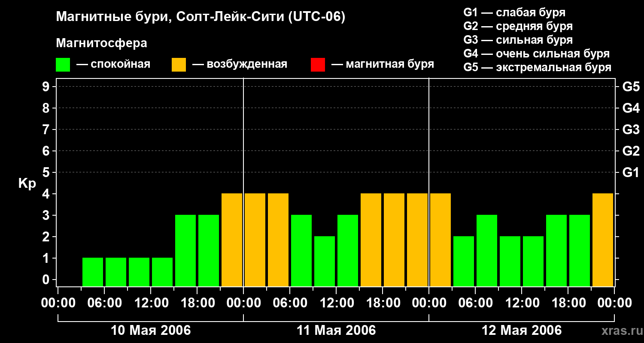Select the 12 Мая 12:00–15:00 Kp 2 bar
The image size is (644, 343).
533,261
